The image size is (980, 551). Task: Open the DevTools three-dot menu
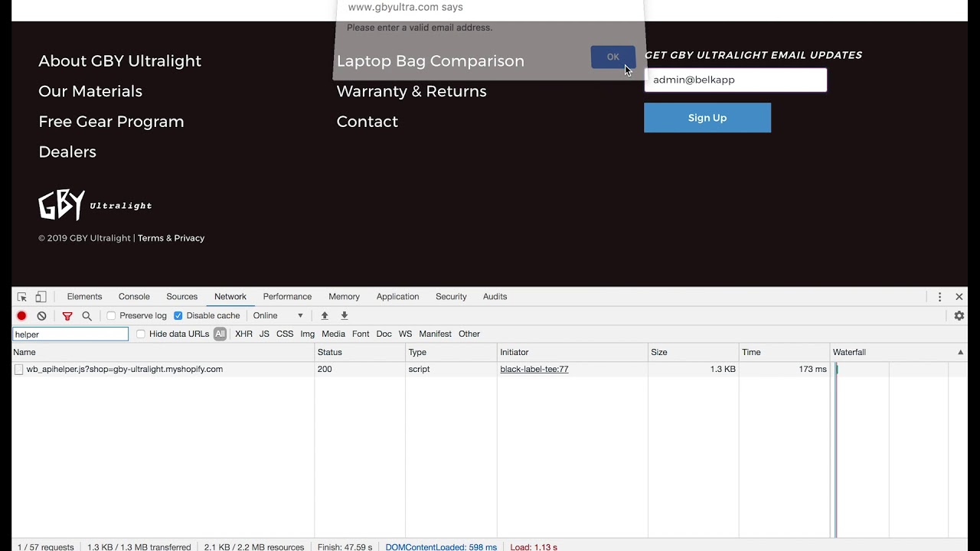pyautogui.click(x=939, y=297)
